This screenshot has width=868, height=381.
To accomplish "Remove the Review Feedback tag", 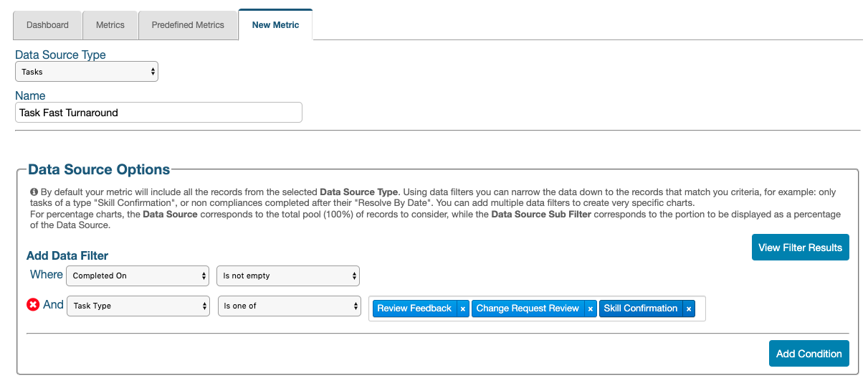I will click(x=463, y=309).
